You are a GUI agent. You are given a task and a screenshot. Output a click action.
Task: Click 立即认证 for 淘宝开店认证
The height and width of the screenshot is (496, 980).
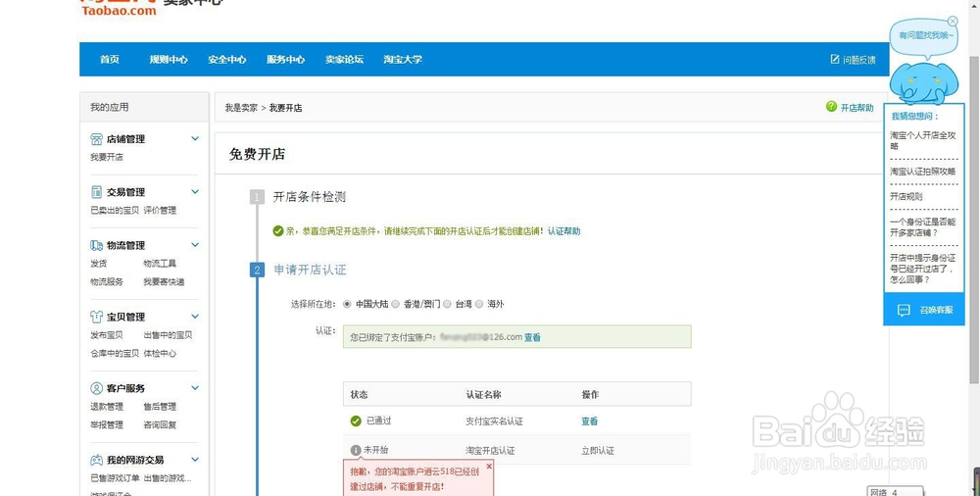point(598,450)
